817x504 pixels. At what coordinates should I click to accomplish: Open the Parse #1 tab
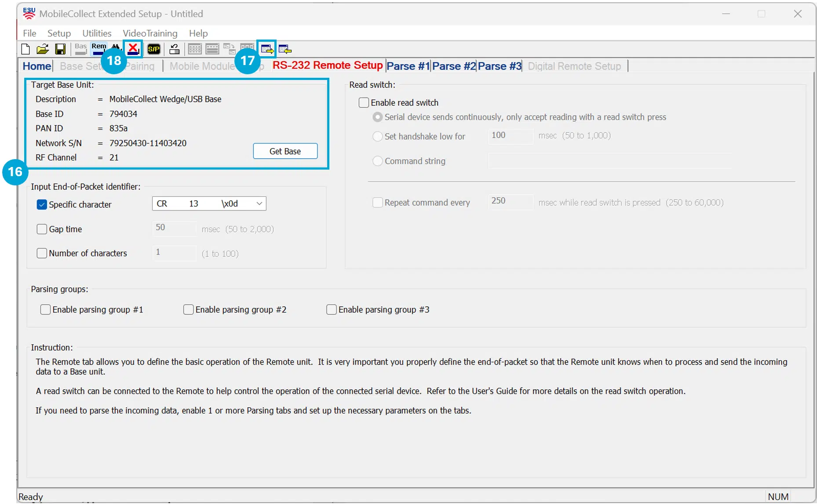(408, 66)
